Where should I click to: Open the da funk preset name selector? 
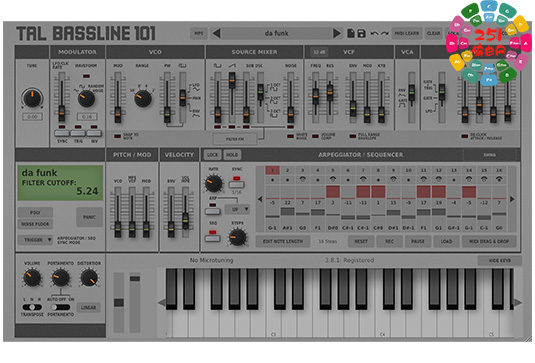(x=276, y=33)
